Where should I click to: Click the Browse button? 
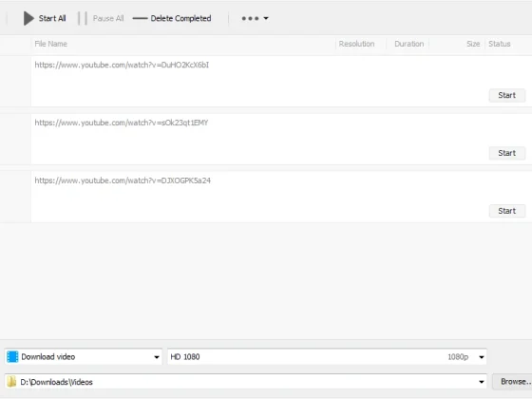[512, 382]
